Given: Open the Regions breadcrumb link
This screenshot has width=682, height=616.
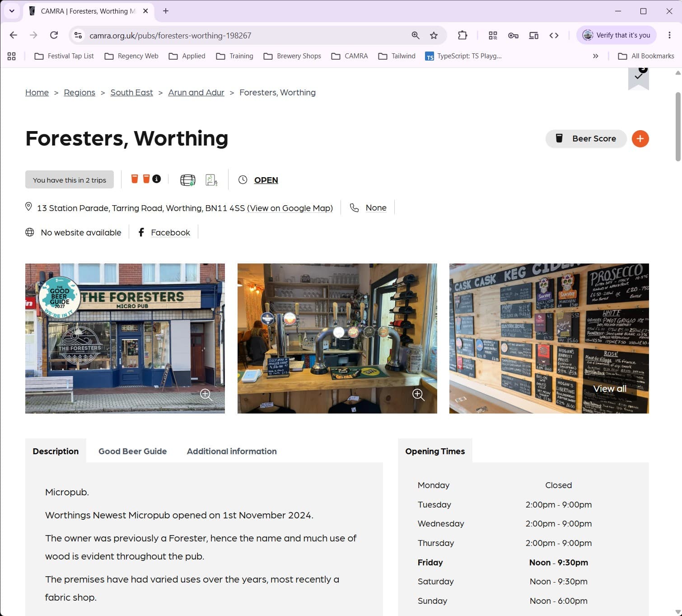Looking at the screenshot, I should [79, 92].
